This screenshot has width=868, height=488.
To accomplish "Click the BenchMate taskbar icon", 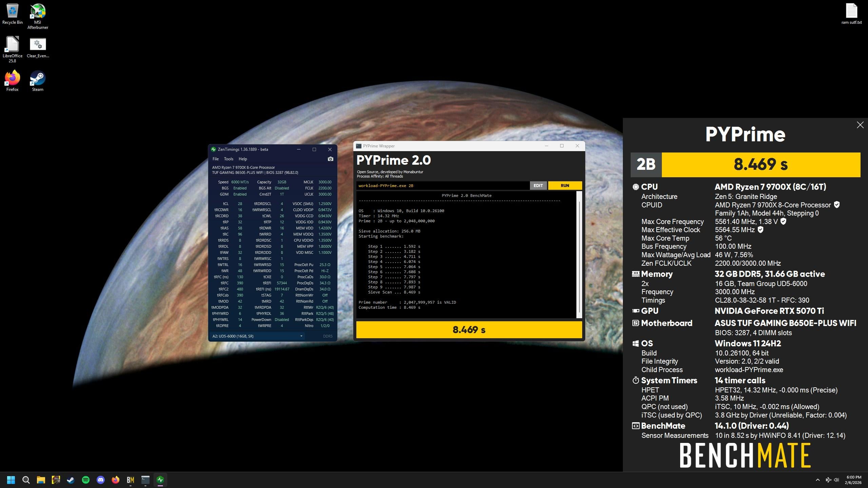I will coord(131,480).
